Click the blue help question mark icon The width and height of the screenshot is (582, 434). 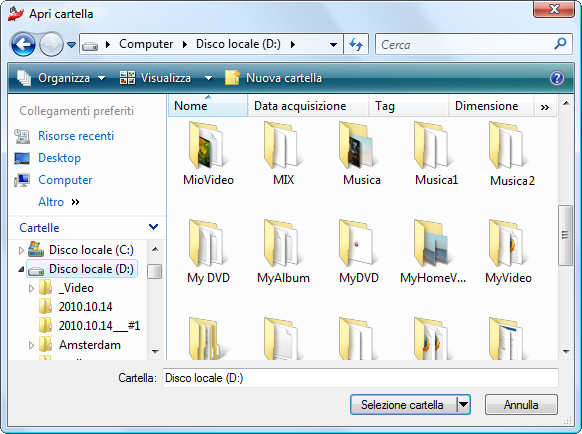[x=556, y=78]
